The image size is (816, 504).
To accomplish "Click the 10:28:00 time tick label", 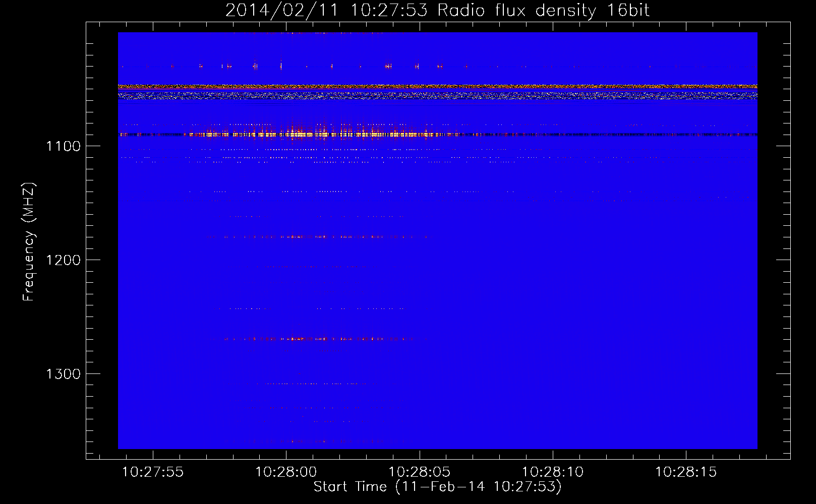I will click(x=286, y=472).
